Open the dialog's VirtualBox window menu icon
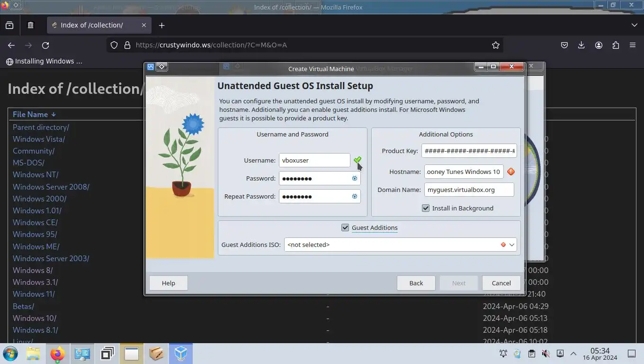Screen dimensions: 644x364 pyautogui.click(x=151, y=67)
